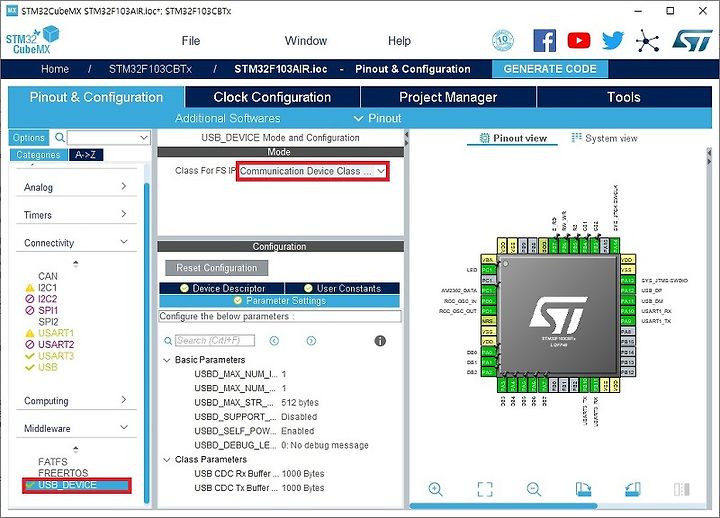Expand the Computing category
The height and width of the screenshot is (518, 720).
point(76,400)
